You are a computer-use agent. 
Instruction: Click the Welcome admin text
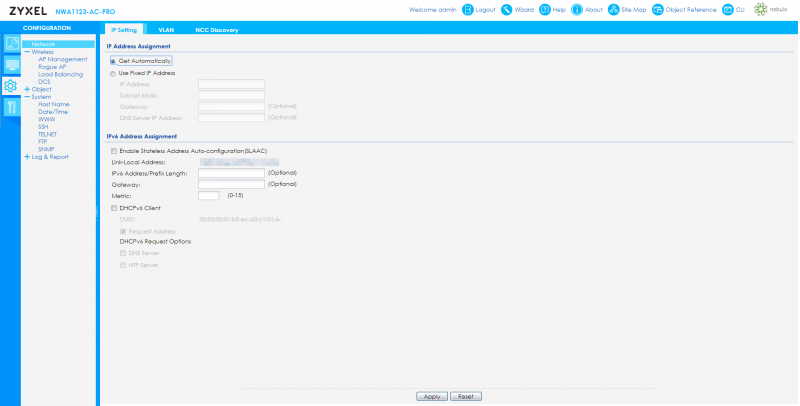tap(433, 10)
